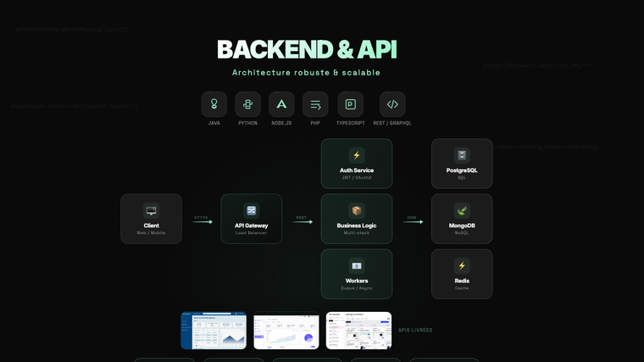This screenshot has height=362, width=644.
Task: Click the Python technology icon
Action: [x=247, y=104]
